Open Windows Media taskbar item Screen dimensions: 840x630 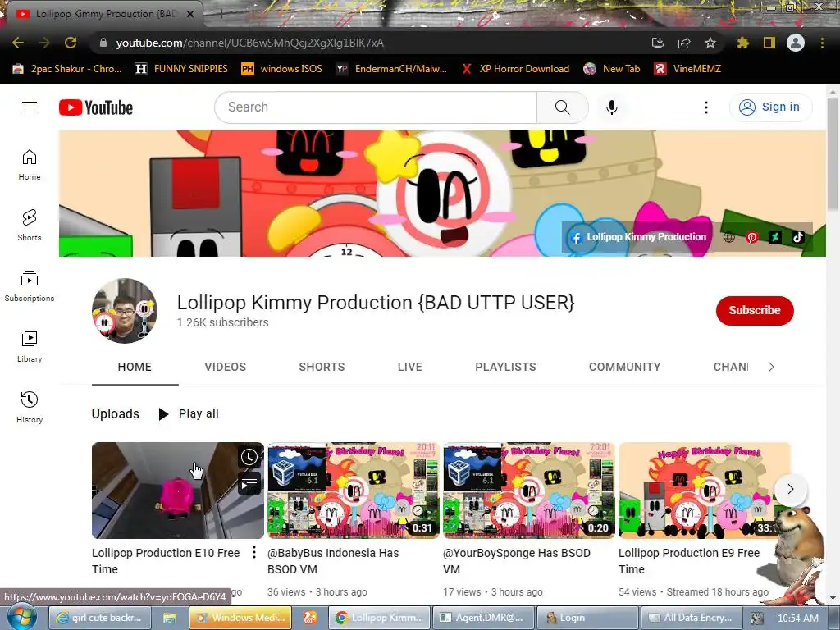pyautogui.click(x=240, y=618)
